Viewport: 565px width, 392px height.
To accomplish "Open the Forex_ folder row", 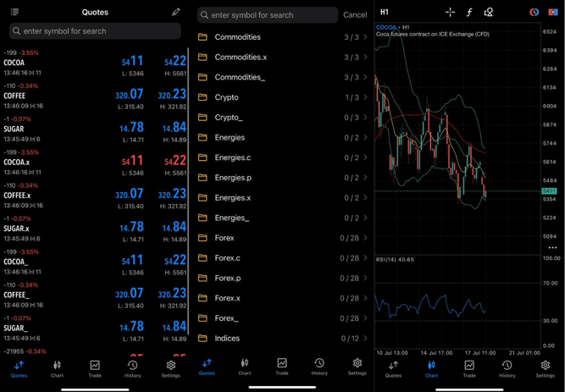I will click(283, 318).
